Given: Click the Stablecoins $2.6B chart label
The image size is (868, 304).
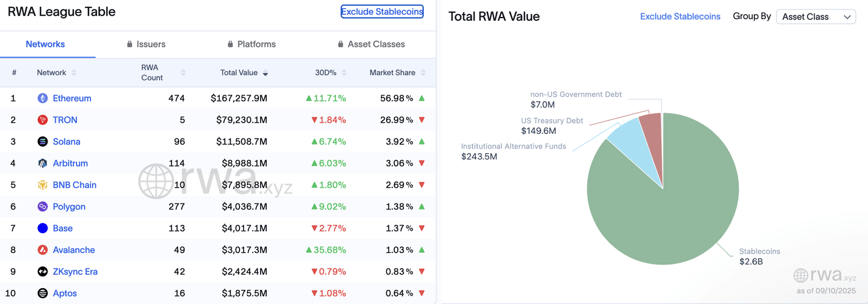Looking at the screenshot, I should [759, 257].
